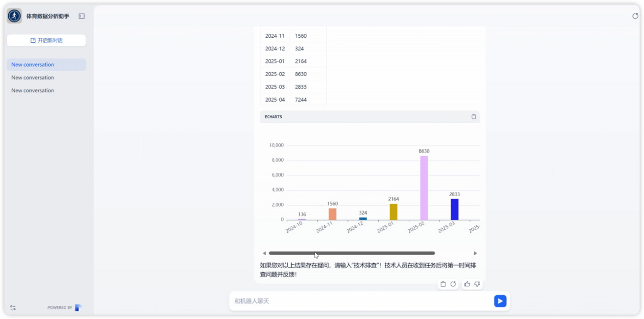Copy the assistant's reply to clipboard
The width and height of the screenshot is (644, 319).
443,284
